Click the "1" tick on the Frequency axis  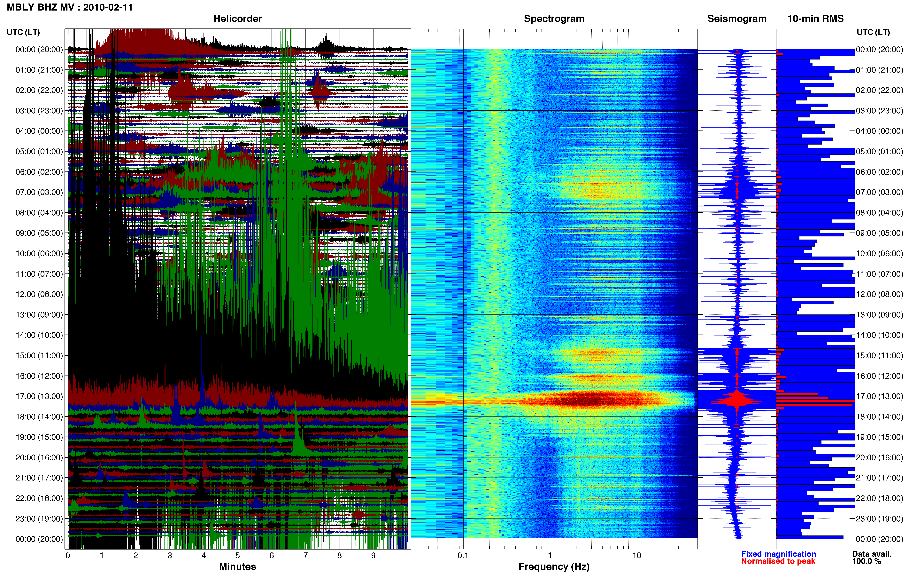pos(550,555)
